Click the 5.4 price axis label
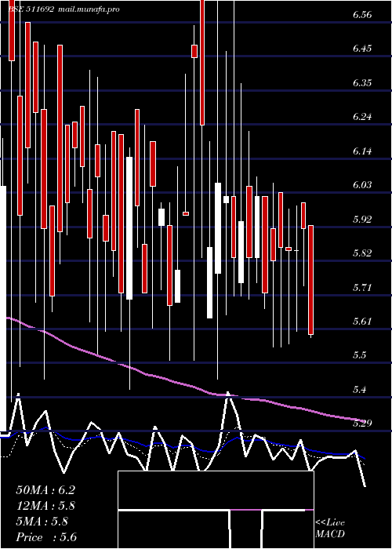The width and height of the screenshot is (392, 549). 359,389
